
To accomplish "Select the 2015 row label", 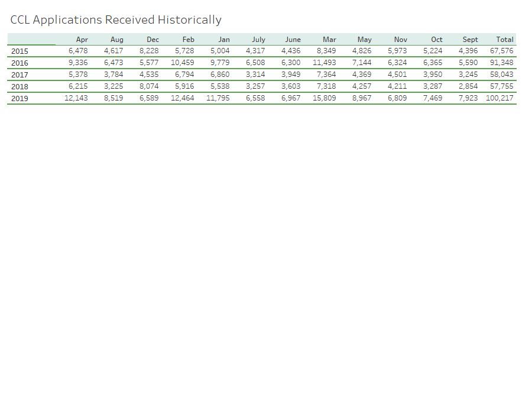I will (20, 51).
